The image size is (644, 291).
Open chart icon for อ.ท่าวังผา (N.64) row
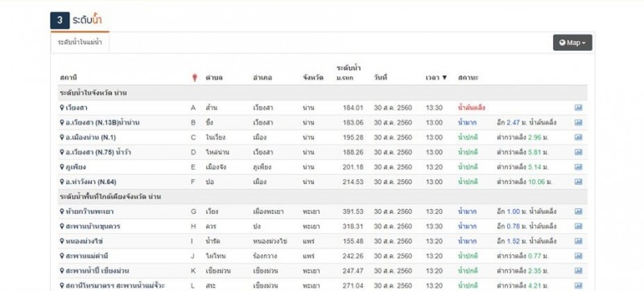point(578,182)
